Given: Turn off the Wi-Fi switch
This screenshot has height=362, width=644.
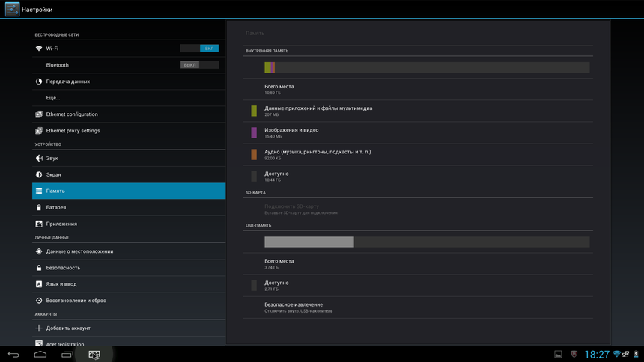Looking at the screenshot, I should tap(199, 49).
